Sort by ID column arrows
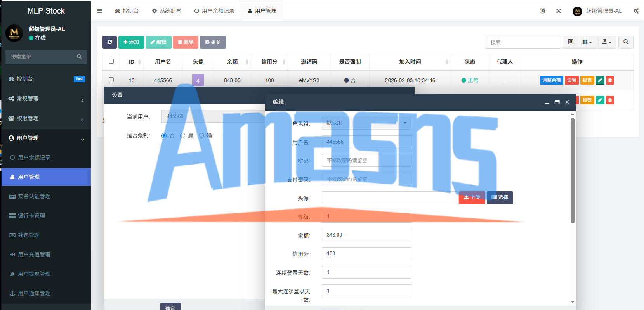The width and height of the screenshot is (644, 310). (x=139, y=62)
